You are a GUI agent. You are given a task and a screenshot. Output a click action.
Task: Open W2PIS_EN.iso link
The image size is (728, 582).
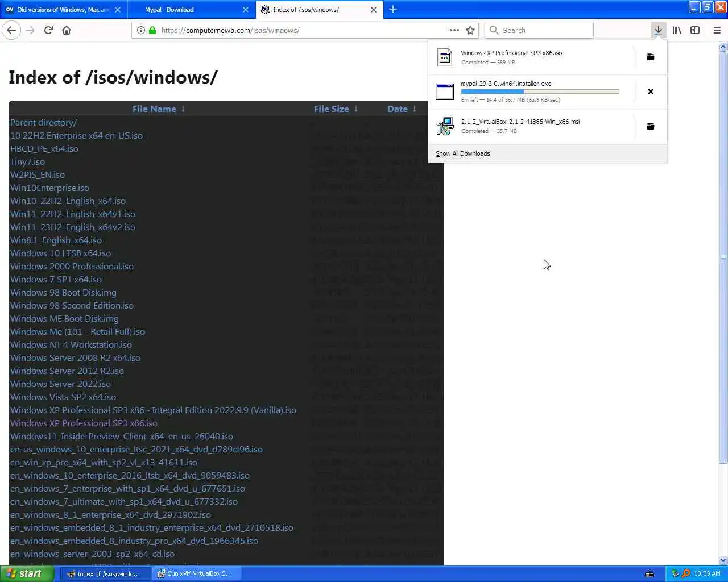point(38,174)
